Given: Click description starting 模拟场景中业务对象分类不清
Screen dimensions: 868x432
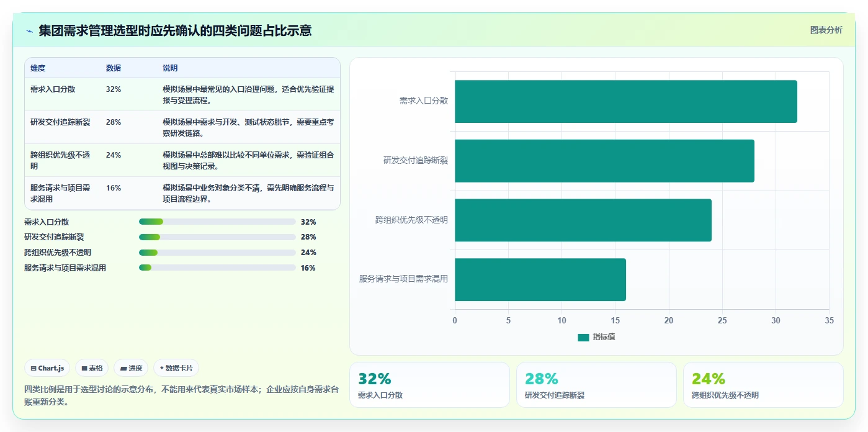Looking at the screenshot, I should pos(248,193).
